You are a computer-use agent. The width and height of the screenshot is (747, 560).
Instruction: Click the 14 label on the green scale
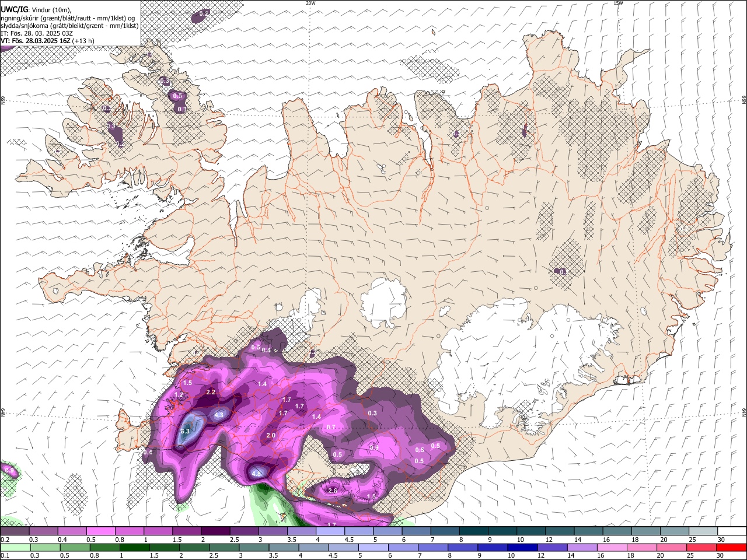click(x=571, y=556)
